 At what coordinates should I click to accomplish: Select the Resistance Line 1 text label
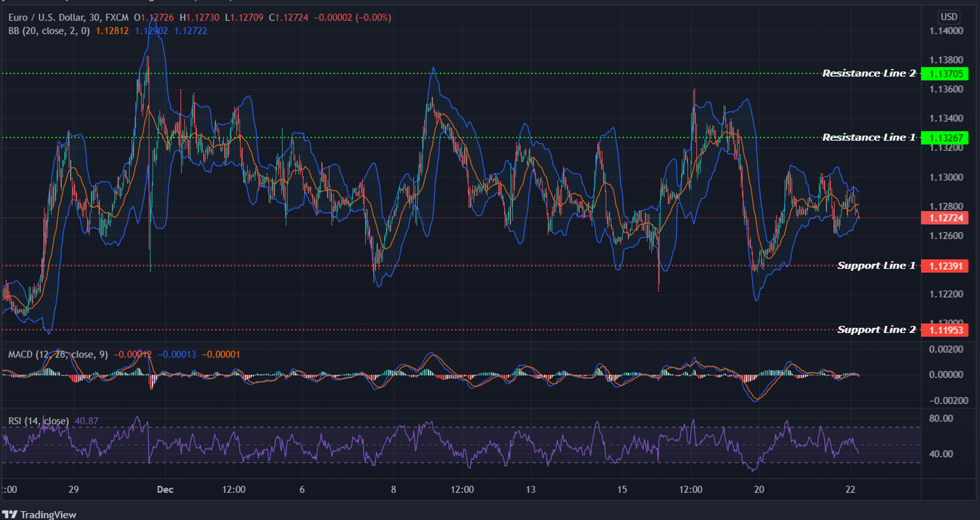[868, 137]
